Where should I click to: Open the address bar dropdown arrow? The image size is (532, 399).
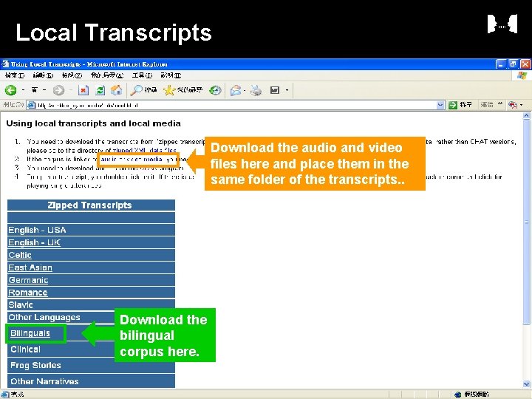coord(440,105)
